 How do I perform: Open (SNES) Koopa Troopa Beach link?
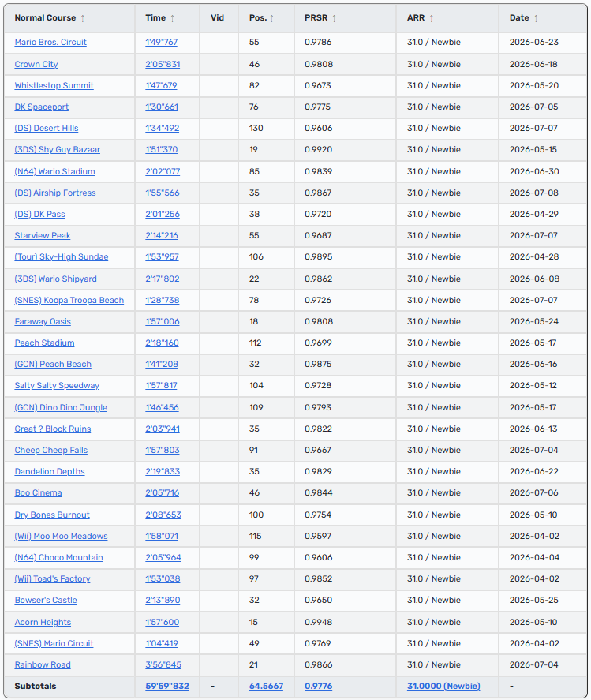tap(69, 301)
